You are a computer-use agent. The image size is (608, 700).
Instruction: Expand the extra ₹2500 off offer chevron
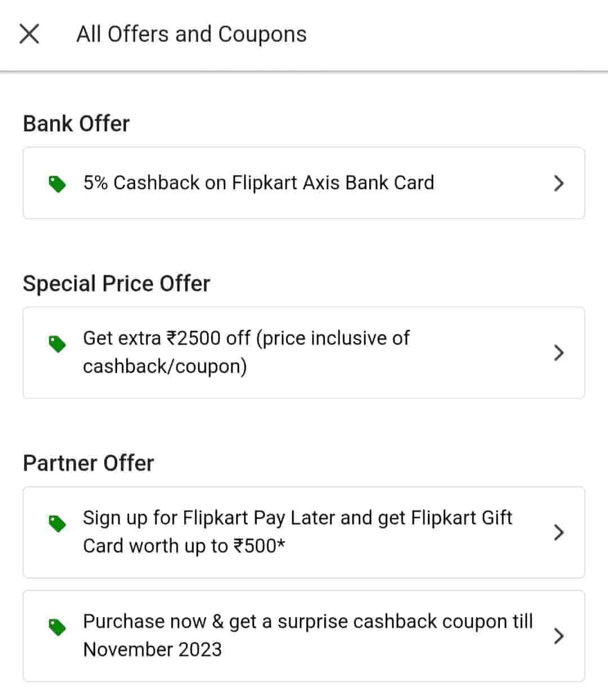(558, 353)
